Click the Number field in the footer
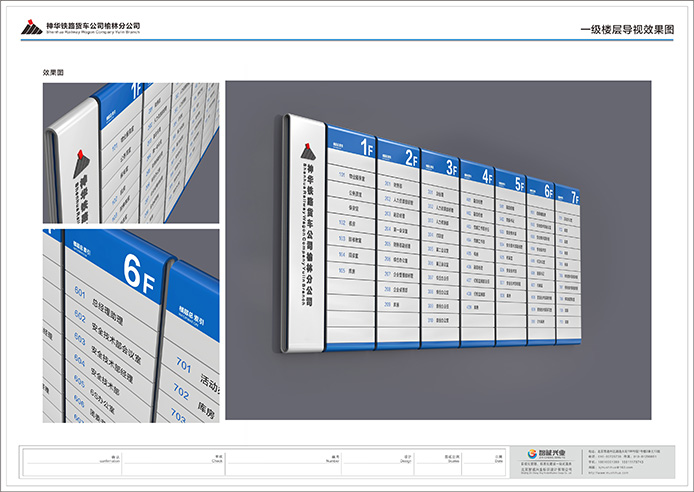 coord(283,462)
